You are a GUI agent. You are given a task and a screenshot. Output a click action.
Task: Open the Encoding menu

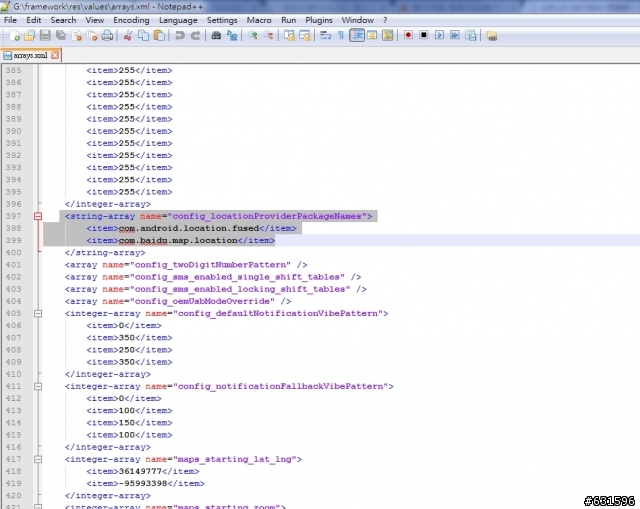pyautogui.click(x=131, y=20)
